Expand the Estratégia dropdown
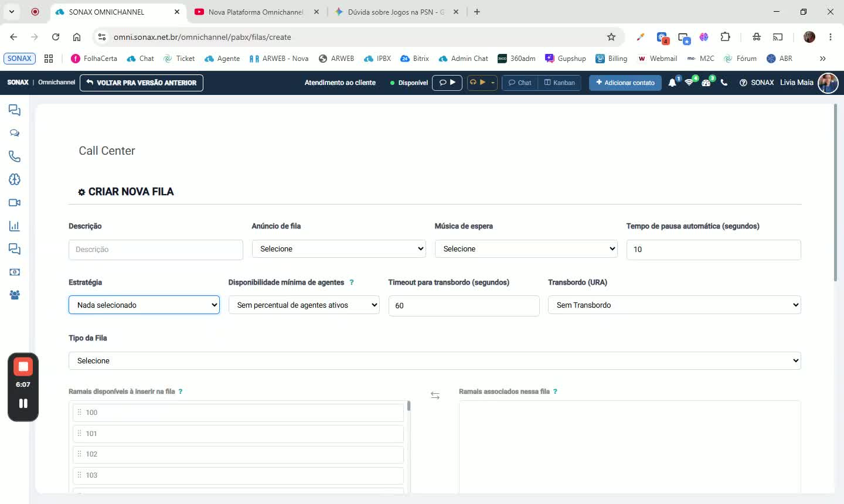 tap(144, 305)
